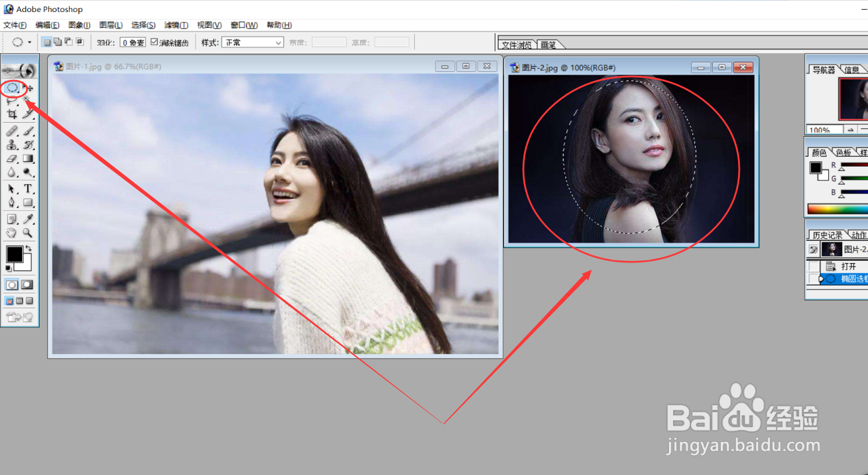Open the 帮助(H) menu
868x475 pixels.
pos(279,25)
